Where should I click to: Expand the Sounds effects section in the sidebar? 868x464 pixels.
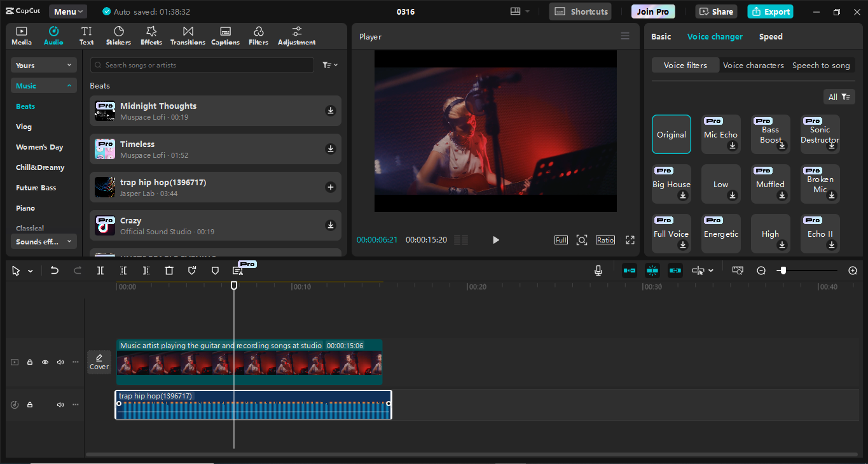pyautogui.click(x=43, y=241)
